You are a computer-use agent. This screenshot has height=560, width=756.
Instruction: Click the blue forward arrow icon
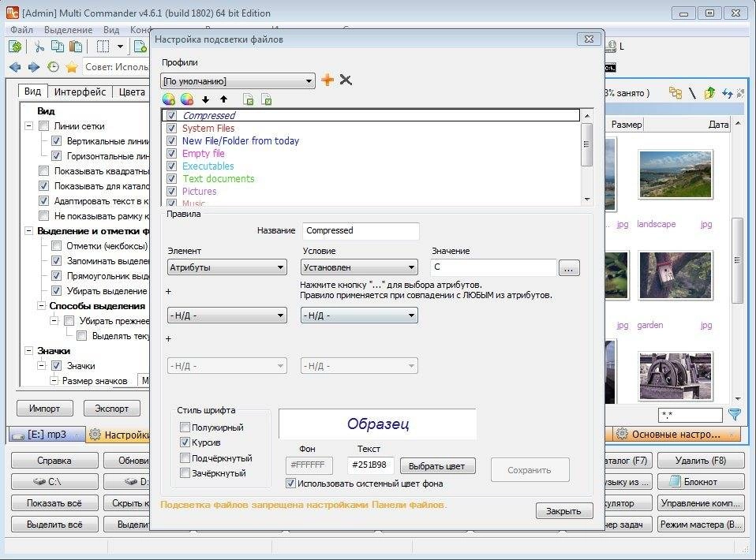point(34,67)
